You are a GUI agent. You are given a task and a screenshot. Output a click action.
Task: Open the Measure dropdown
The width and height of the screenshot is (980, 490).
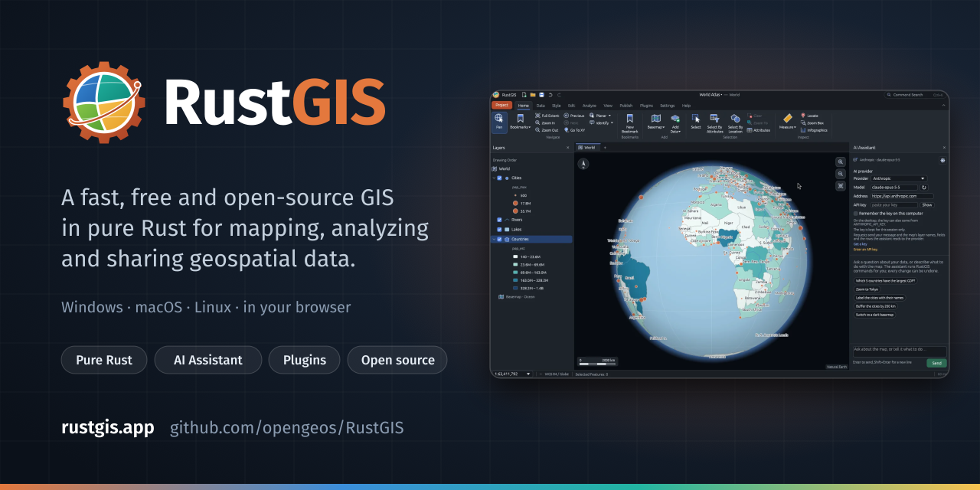pyautogui.click(x=787, y=122)
